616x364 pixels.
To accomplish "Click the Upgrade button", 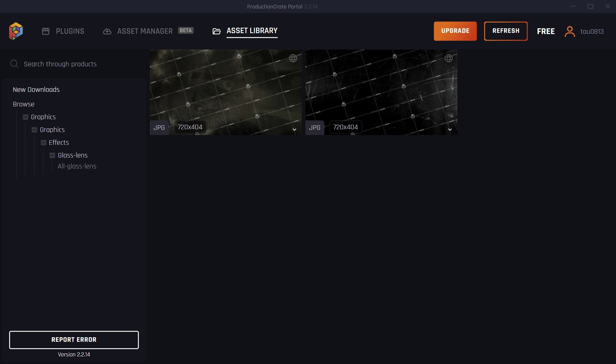I will pos(455,31).
